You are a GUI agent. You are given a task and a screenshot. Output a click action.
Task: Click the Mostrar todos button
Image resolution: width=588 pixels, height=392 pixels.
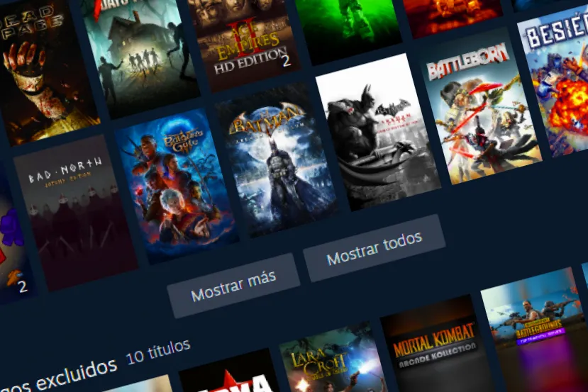coord(375,248)
